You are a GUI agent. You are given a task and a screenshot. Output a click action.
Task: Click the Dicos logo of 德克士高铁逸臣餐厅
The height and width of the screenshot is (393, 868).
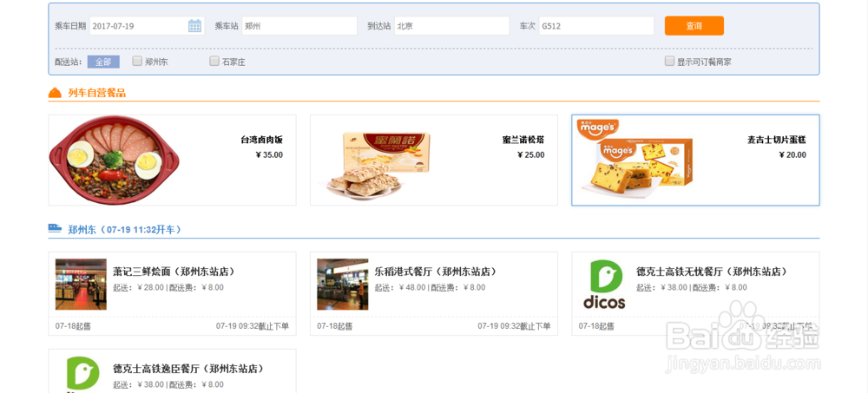pos(82,374)
